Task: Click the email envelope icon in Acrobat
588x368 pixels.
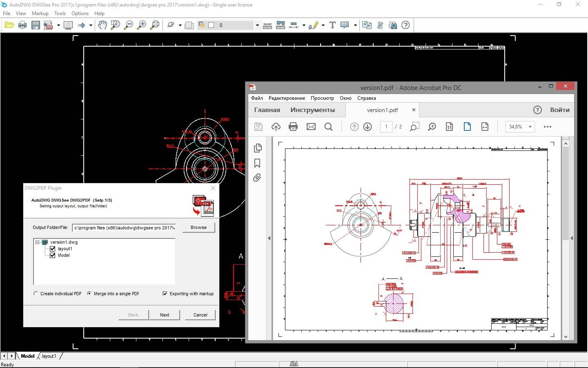Action: [x=311, y=127]
